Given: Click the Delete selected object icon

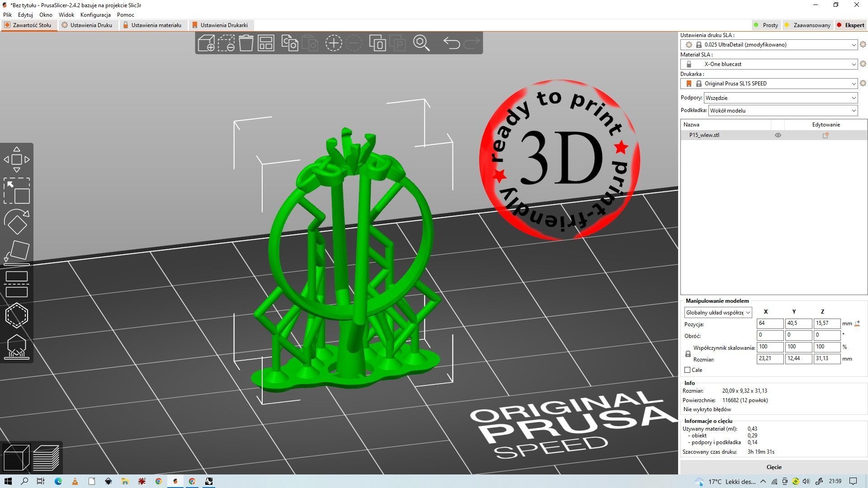Looking at the screenshot, I should [x=226, y=43].
